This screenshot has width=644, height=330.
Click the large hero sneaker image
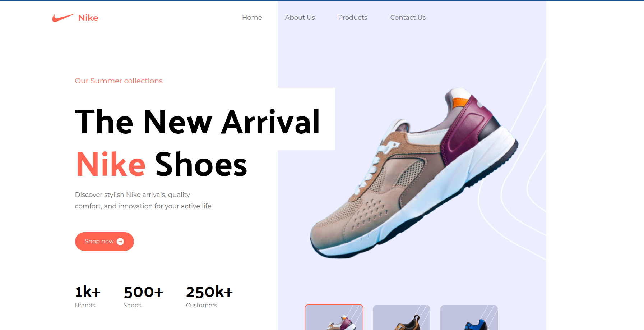(414, 173)
